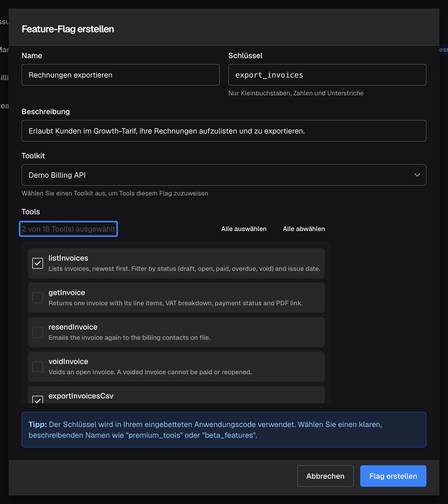448x504 pixels.
Task: Click the voidInvoice tool name
Action: 68,361
